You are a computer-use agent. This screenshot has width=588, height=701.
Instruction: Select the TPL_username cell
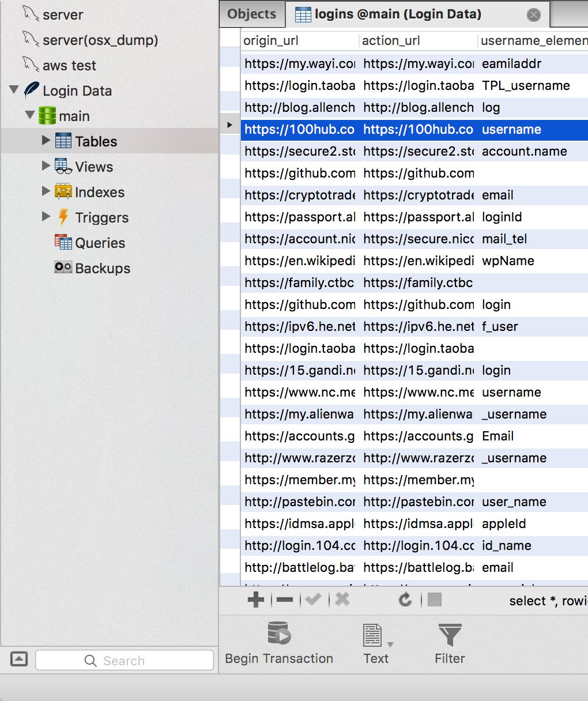click(x=533, y=85)
